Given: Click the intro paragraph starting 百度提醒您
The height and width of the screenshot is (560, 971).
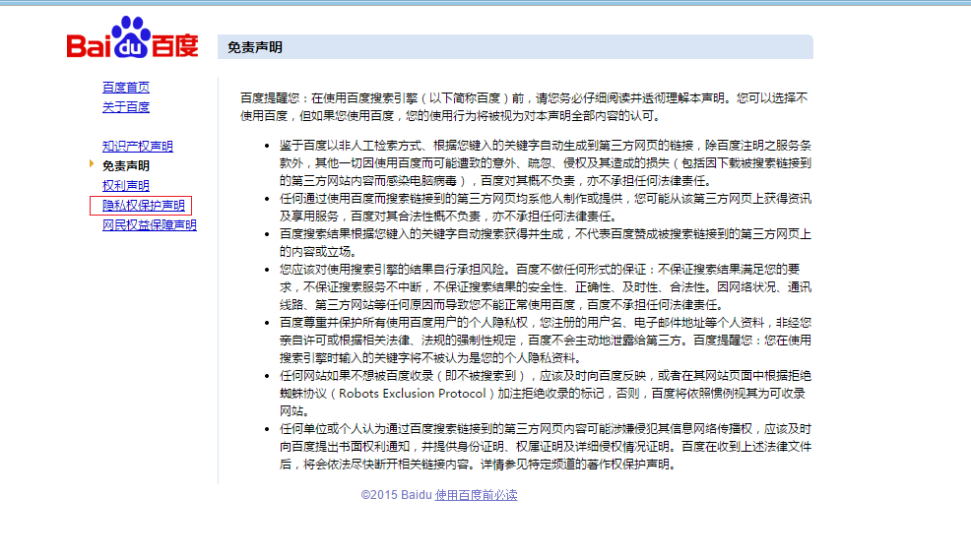Looking at the screenshot, I should click(524, 107).
